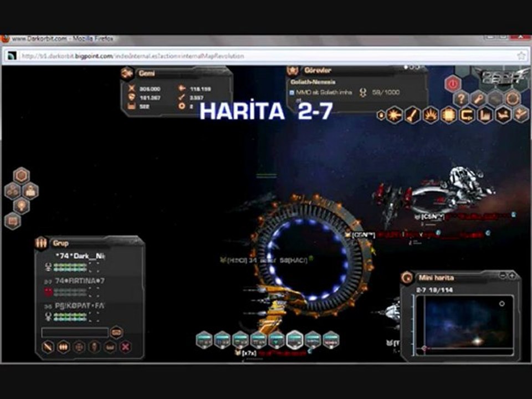Image resolution: width=532 pixels, height=399 pixels.
Task: Select group member *74*Dark__Ni
Action: pyautogui.click(x=80, y=256)
